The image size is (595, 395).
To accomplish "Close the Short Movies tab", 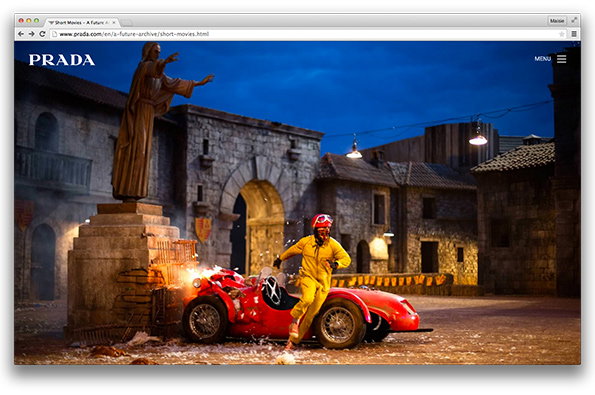I will (114, 23).
